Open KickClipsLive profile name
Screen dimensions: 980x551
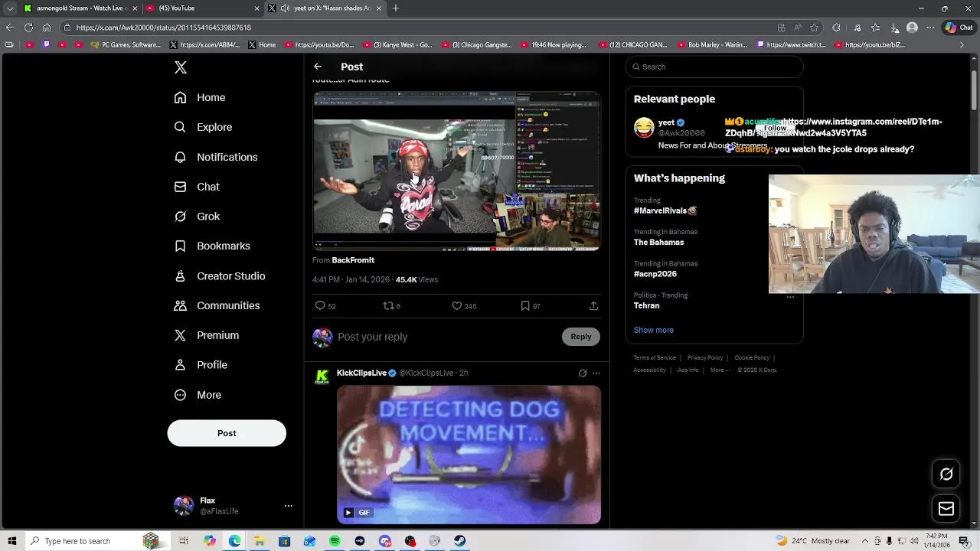[361, 373]
